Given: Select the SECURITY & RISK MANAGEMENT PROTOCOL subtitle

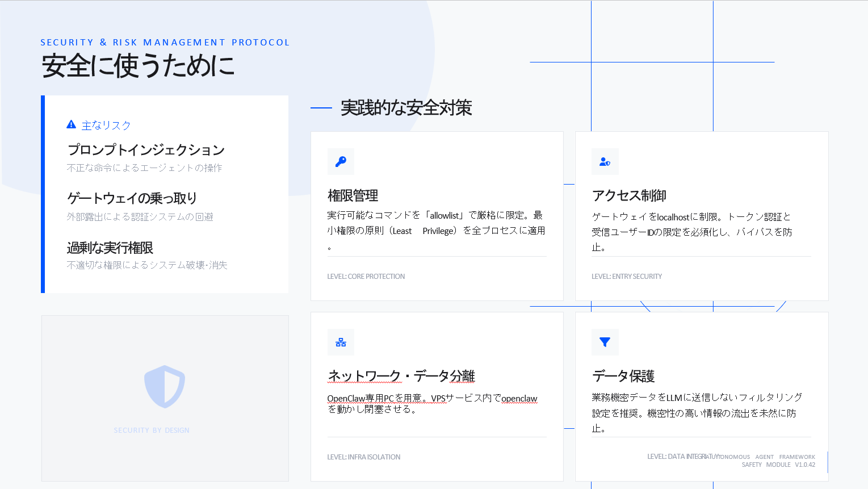Looking at the screenshot, I should (165, 43).
